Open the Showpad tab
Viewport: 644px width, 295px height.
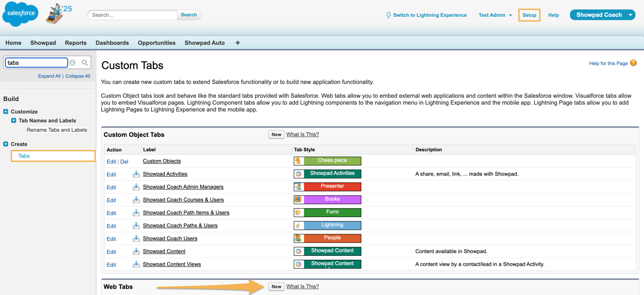click(43, 43)
